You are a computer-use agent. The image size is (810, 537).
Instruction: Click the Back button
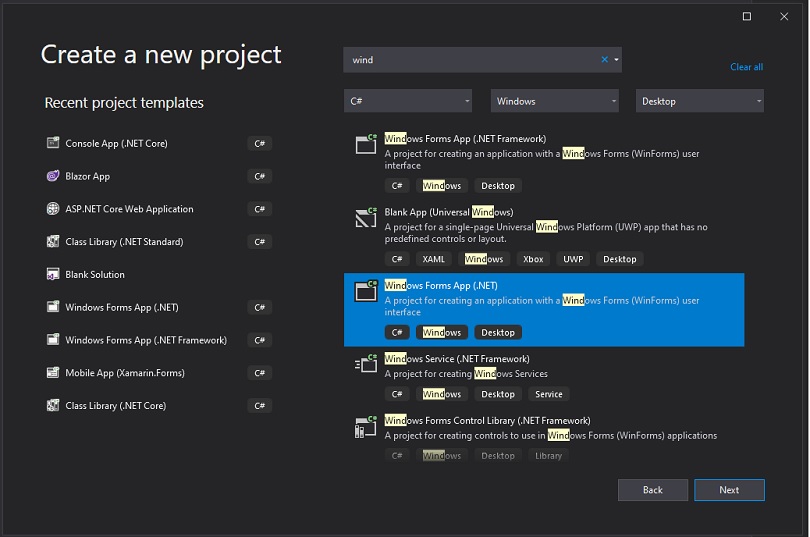(652, 489)
